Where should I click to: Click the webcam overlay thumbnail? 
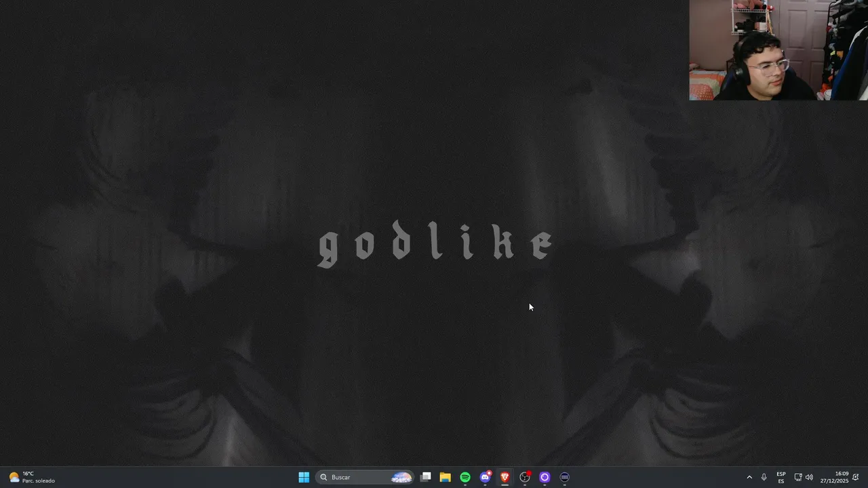point(778,50)
